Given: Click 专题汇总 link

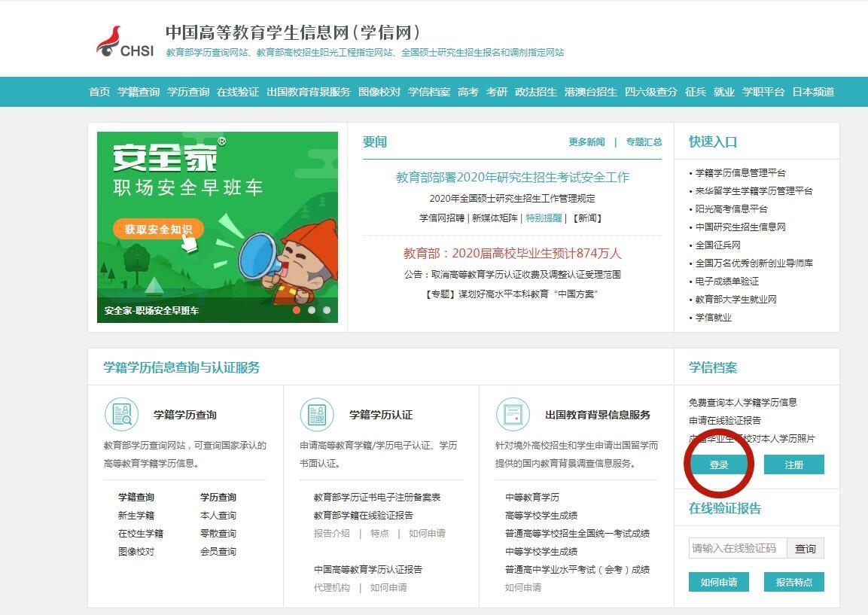Looking at the screenshot, I should (644, 142).
